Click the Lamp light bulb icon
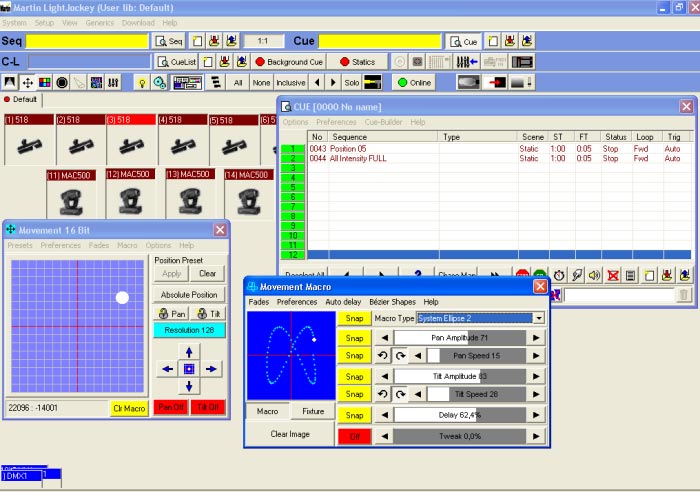The width and height of the screenshot is (700, 492). pyautogui.click(x=142, y=83)
